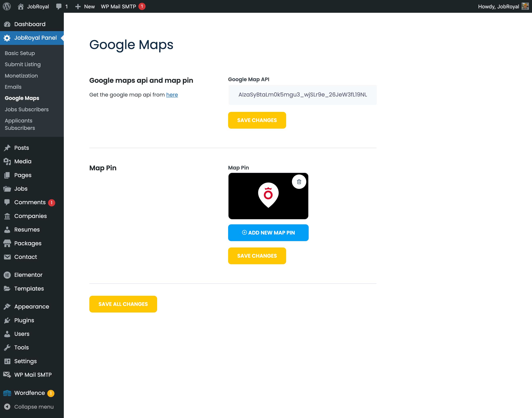Image resolution: width=532 pixels, height=418 pixels.
Task: Open Basic Setup submenu item
Action: (x=20, y=53)
